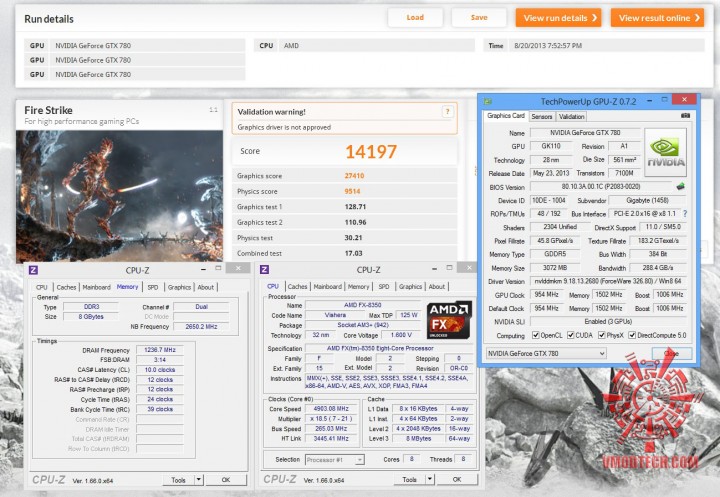Click the GPU-Z Name field NVIDIA GeForce GTX 780
720x497 pixels.
coord(585,133)
